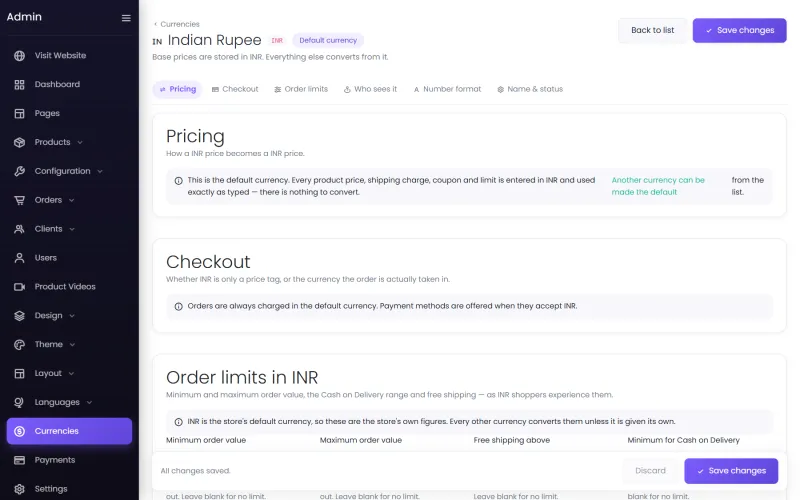Click the top Save changes button
The width and height of the screenshot is (800, 500).
pos(739,30)
